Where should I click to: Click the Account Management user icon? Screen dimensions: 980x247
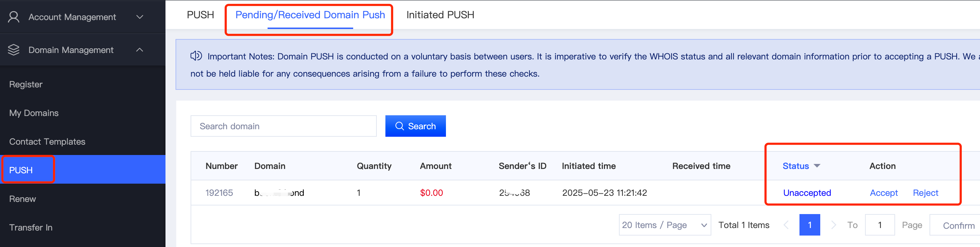14,17
